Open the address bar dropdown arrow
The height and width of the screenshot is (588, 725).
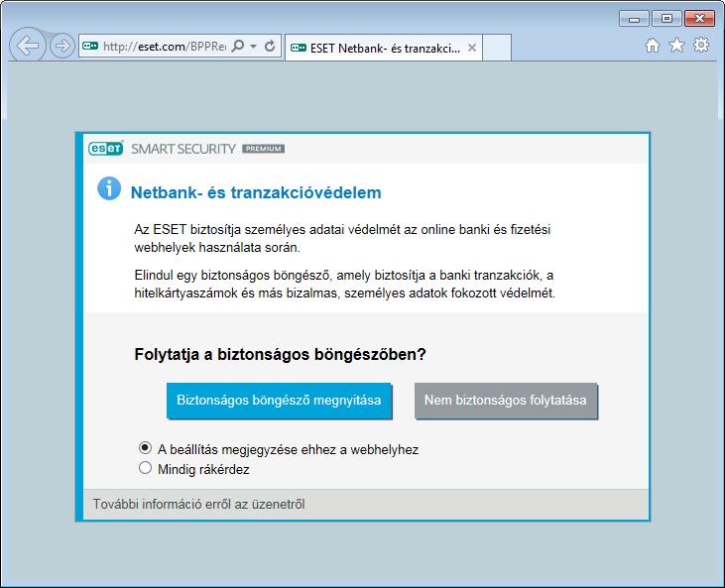[253, 47]
